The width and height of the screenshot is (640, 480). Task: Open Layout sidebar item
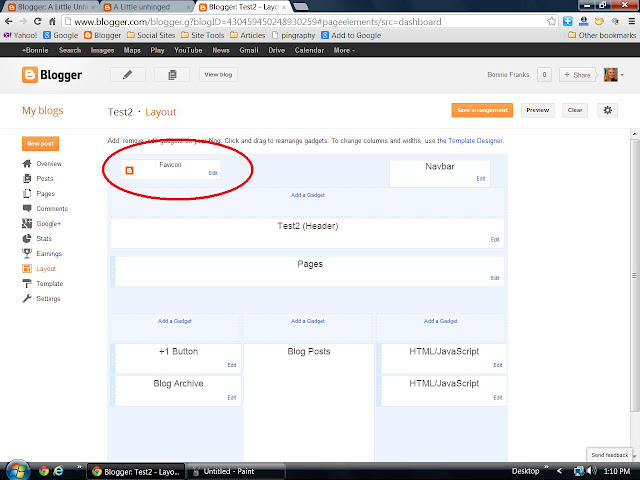coord(39,269)
